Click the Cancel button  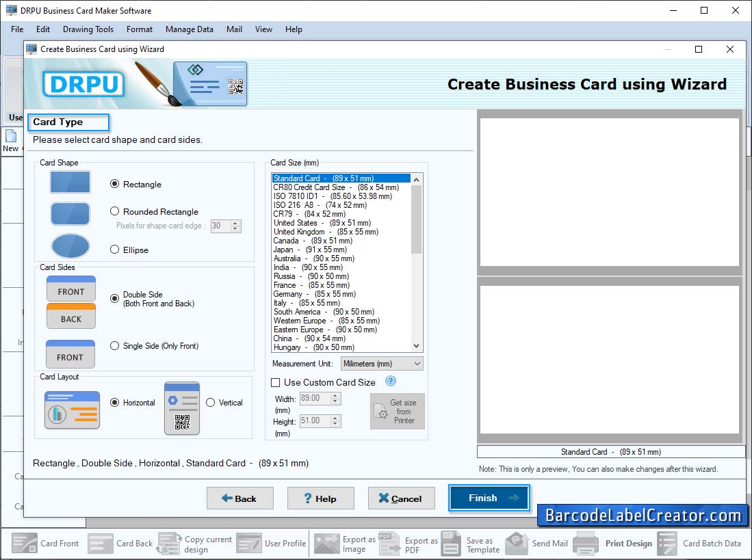click(x=402, y=498)
